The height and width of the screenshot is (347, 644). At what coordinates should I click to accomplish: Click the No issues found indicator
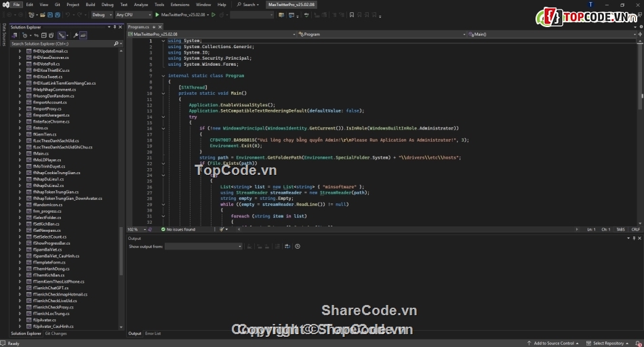click(178, 229)
